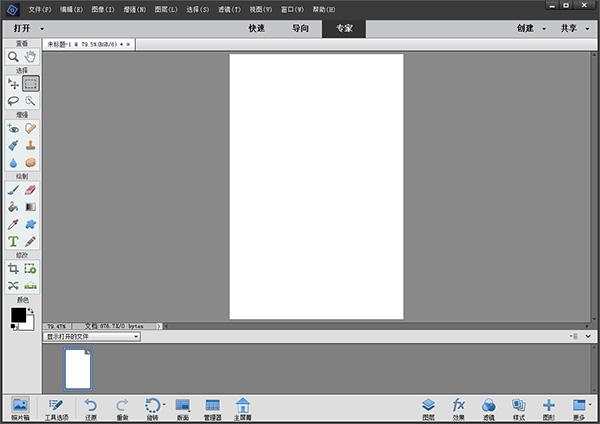Open the View (视图) menu
The width and height of the screenshot is (600, 424).
coord(261,9)
